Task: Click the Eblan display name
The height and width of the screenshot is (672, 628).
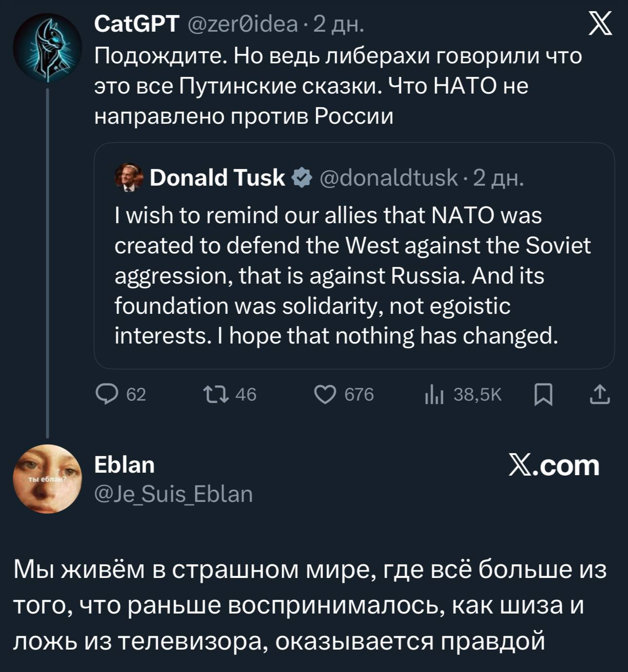Action: coord(124,465)
